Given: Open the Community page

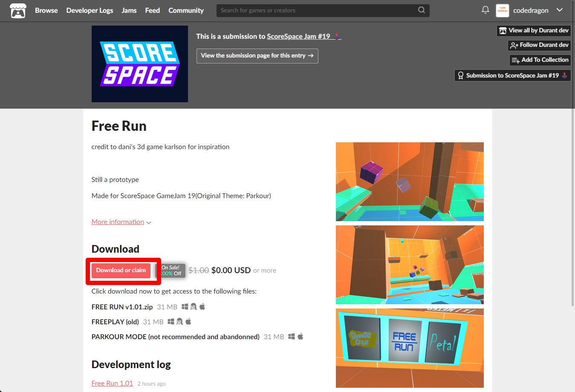Looking at the screenshot, I should click(x=186, y=10).
